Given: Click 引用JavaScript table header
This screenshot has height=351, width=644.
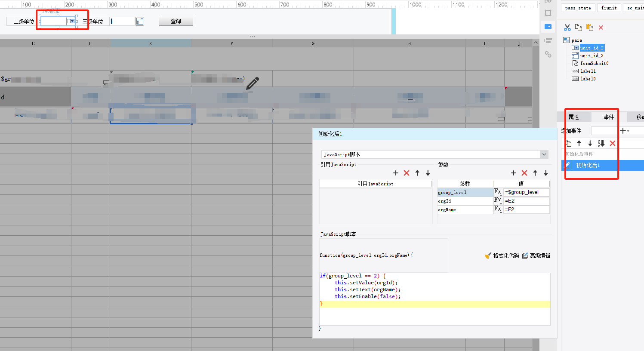Looking at the screenshot, I should (x=376, y=184).
